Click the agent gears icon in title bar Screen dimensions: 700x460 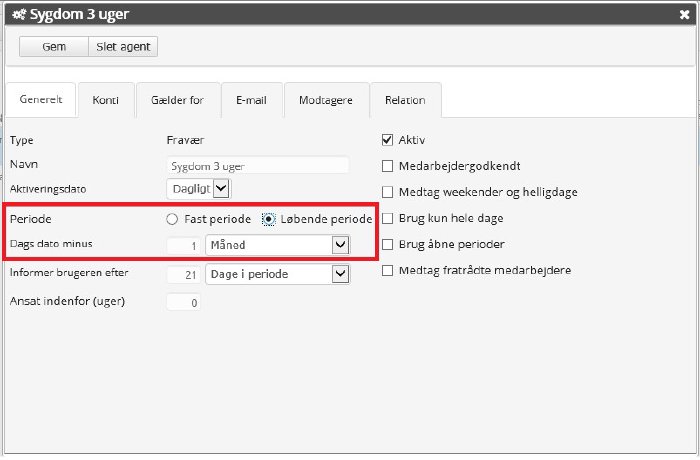point(19,15)
